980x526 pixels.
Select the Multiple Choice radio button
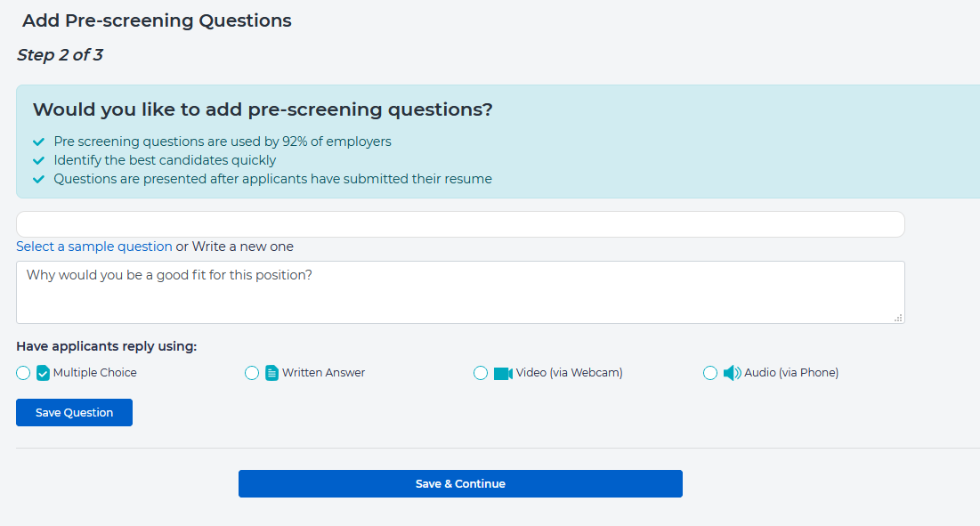point(23,373)
